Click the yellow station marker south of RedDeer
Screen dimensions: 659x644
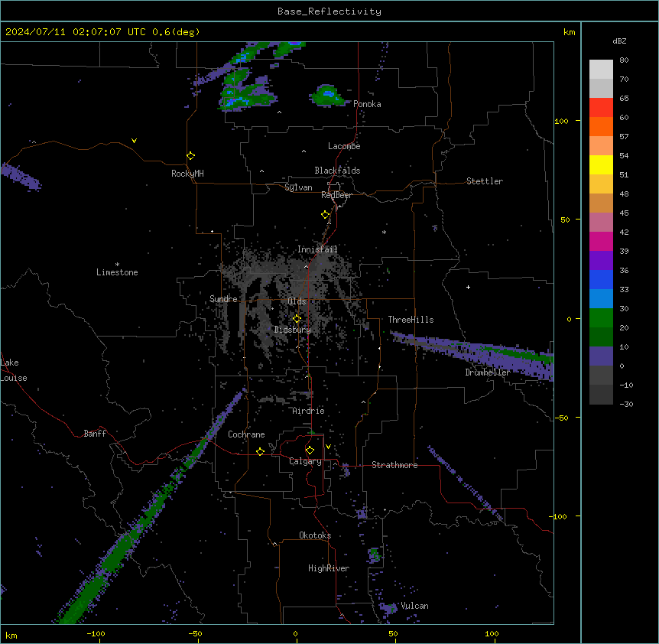click(326, 215)
